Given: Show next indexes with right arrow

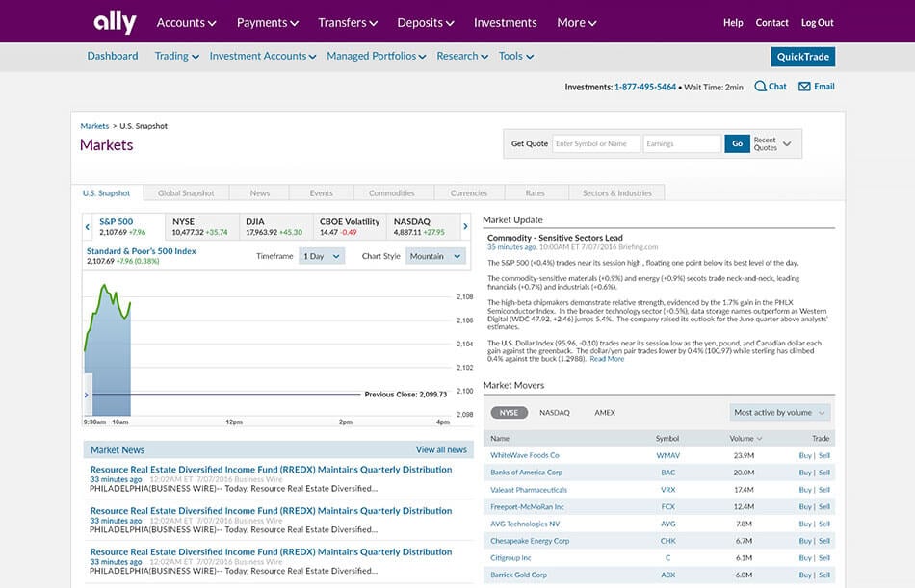Looking at the screenshot, I should (465, 226).
